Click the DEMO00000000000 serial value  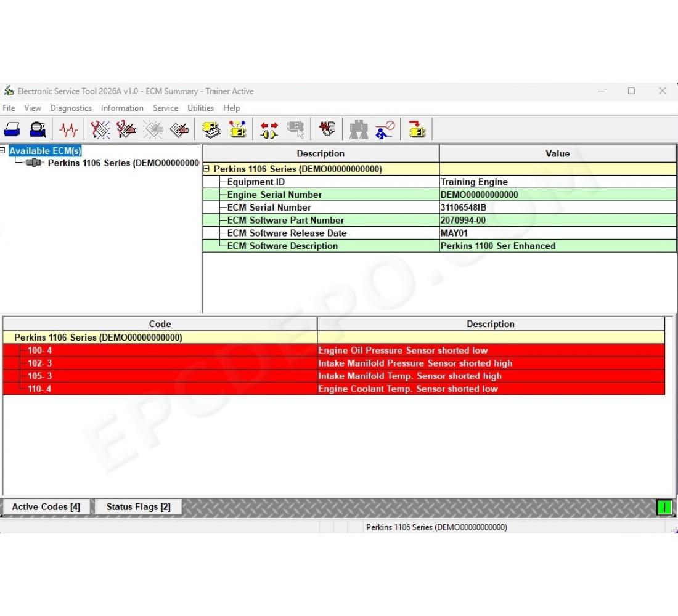[479, 195]
